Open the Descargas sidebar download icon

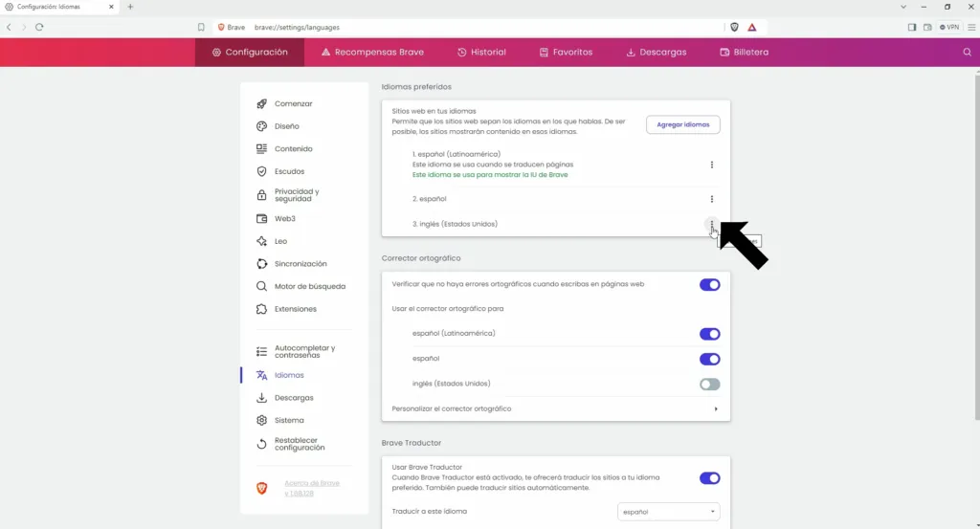[261, 398]
